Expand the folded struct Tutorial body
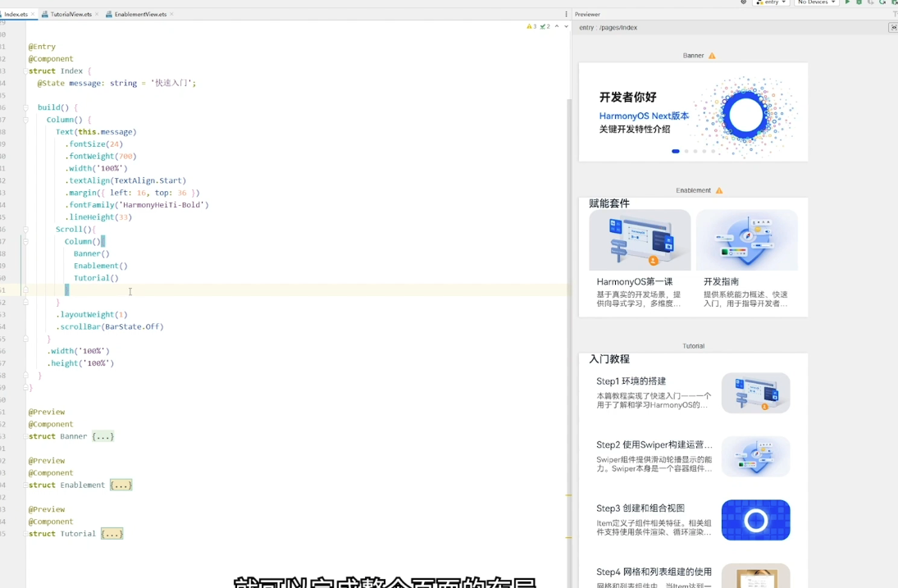The image size is (898, 588). point(112,534)
